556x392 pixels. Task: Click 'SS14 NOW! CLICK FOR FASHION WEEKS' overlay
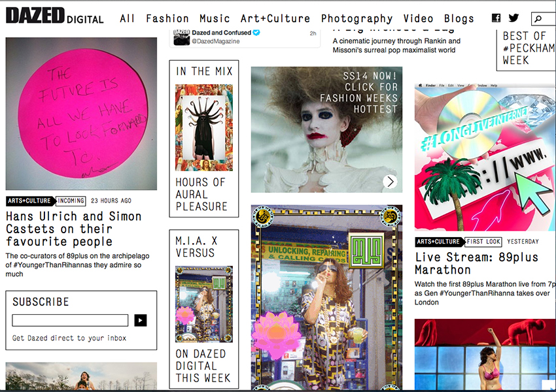click(358, 92)
